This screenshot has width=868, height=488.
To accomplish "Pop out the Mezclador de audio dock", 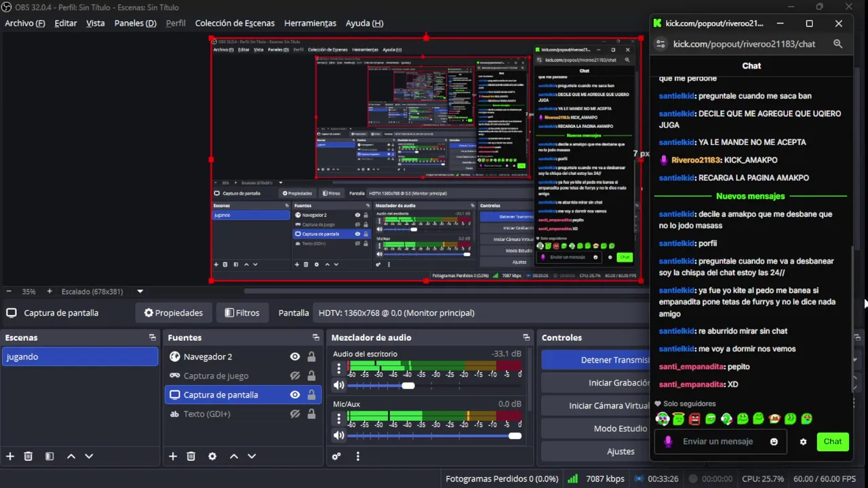I will point(526,337).
